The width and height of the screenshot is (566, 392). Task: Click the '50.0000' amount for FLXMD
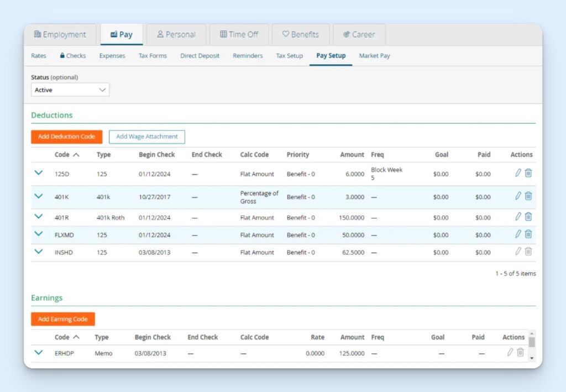coord(353,235)
